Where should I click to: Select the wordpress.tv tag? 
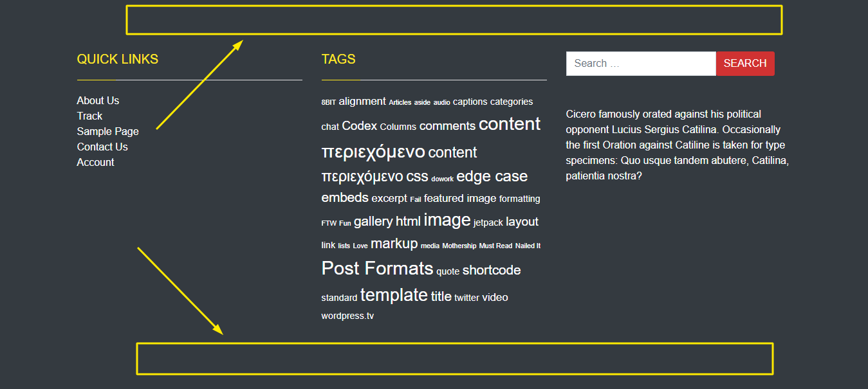[347, 316]
